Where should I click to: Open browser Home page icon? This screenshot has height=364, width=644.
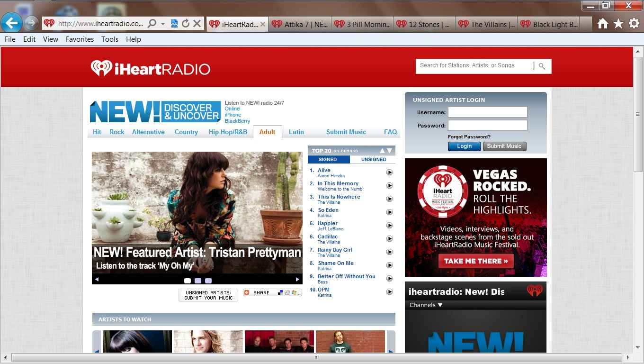point(602,24)
